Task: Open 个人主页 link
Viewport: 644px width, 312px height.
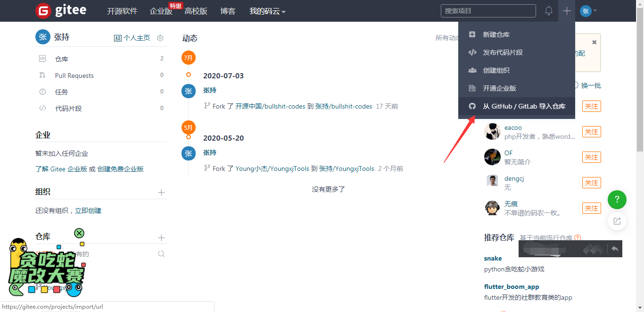Action: pos(132,38)
